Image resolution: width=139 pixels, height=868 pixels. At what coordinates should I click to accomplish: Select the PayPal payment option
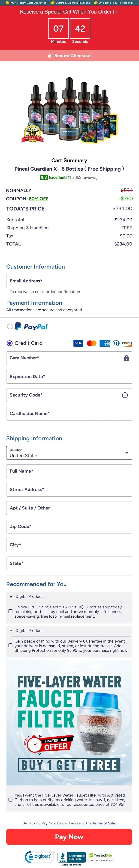coord(10,326)
